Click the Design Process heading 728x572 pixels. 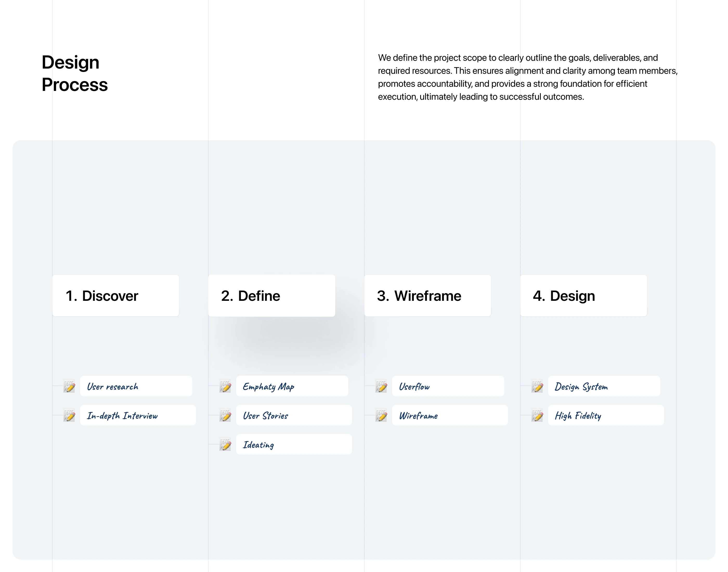click(x=75, y=73)
